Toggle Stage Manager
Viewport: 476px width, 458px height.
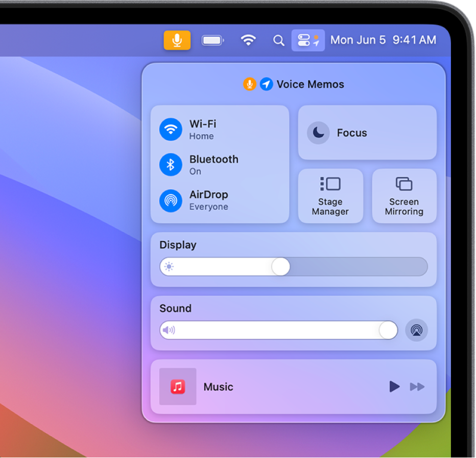click(330, 196)
